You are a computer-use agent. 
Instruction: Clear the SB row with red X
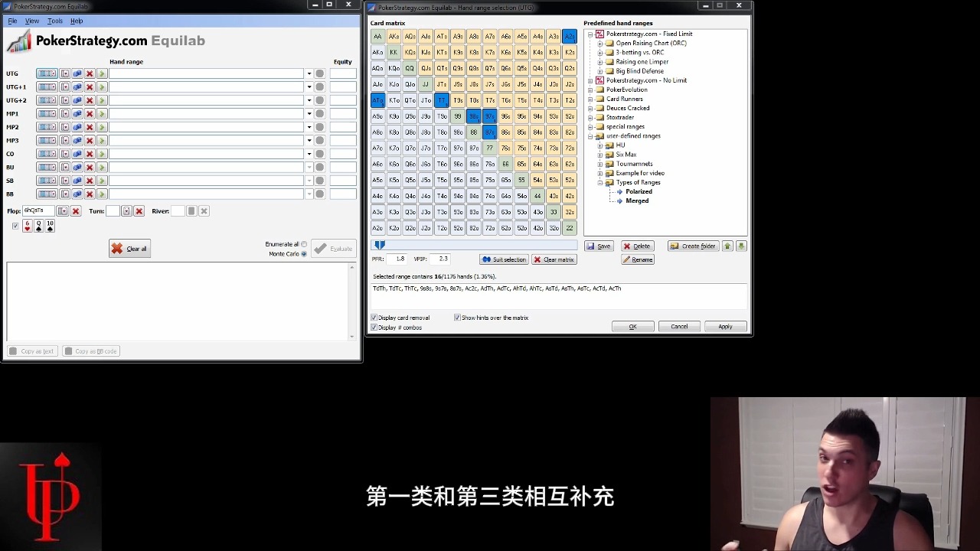click(x=90, y=181)
